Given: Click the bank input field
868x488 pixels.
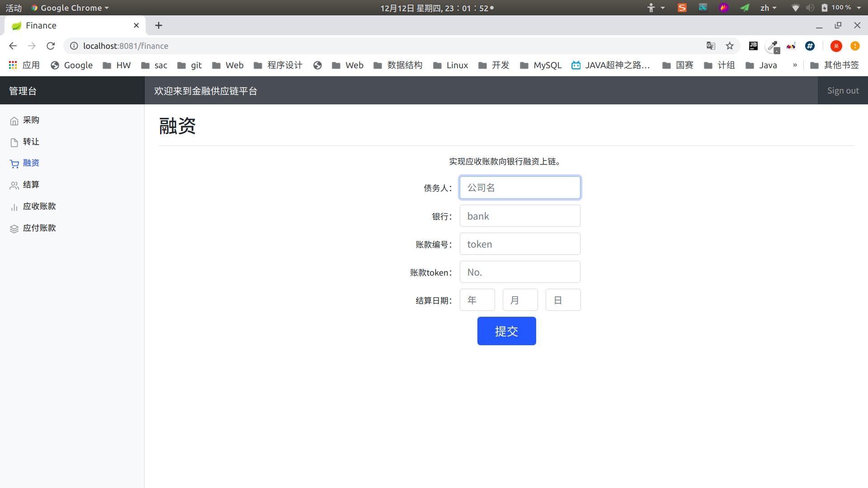Looking at the screenshot, I should coord(520,216).
